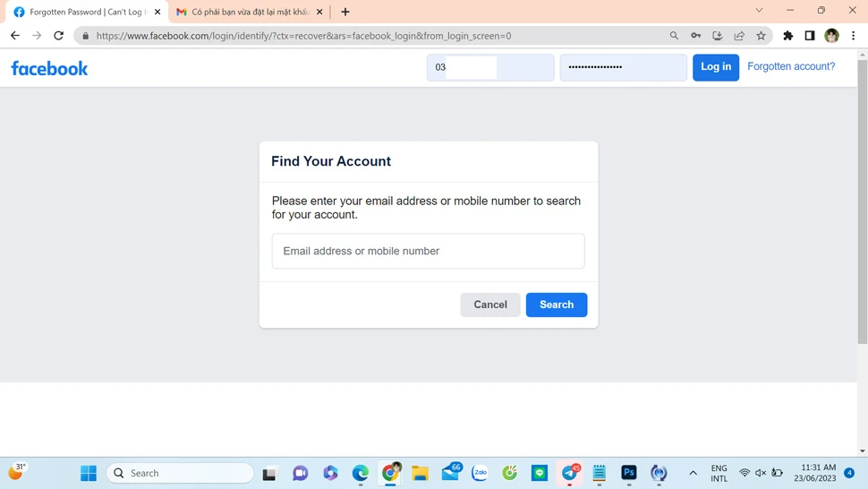Click the header password field
This screenshot has height=489, width=868.
pos(624,67)
